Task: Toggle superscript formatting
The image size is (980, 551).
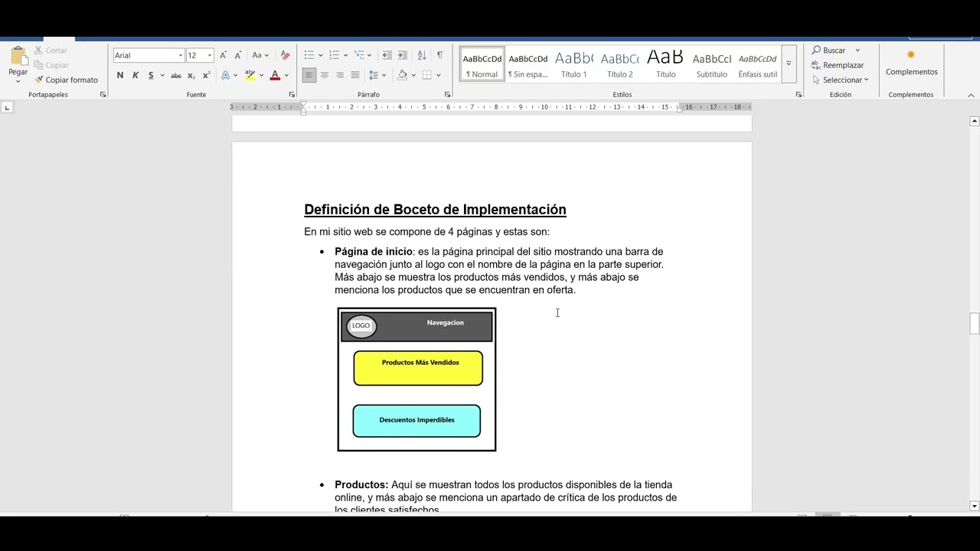Action: point(206,75)
